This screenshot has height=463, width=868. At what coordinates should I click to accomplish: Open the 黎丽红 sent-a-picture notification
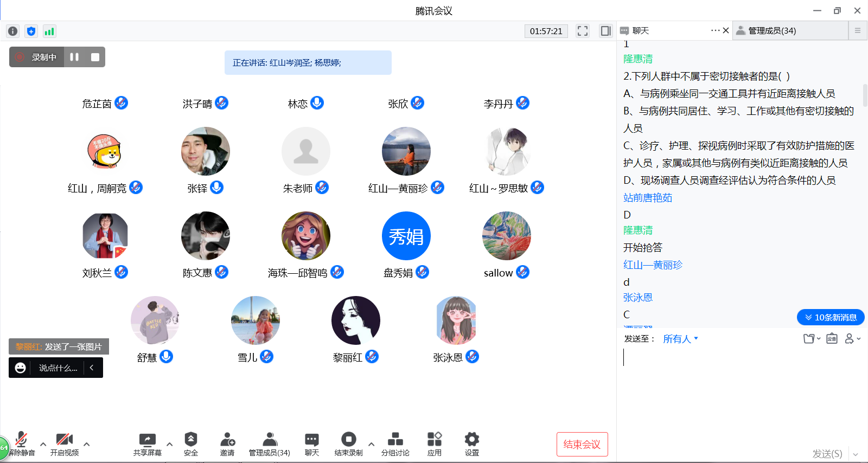click(59, 346)
